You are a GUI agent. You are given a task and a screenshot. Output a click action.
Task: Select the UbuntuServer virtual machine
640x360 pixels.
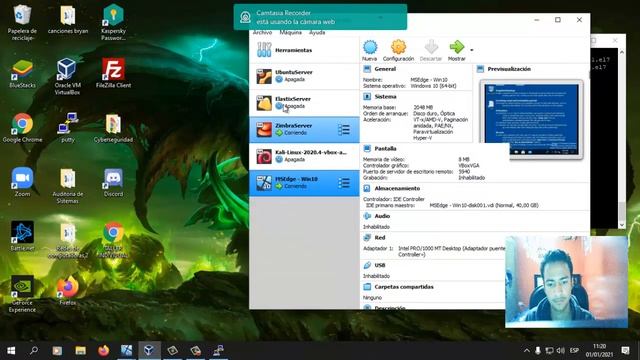tap(304, 76)
